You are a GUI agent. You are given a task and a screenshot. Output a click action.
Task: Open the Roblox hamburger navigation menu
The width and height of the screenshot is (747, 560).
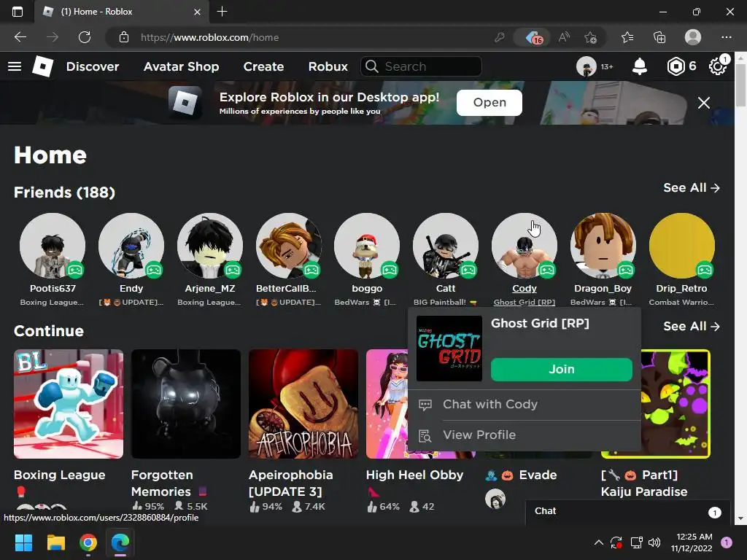click(x=15, y=66)
